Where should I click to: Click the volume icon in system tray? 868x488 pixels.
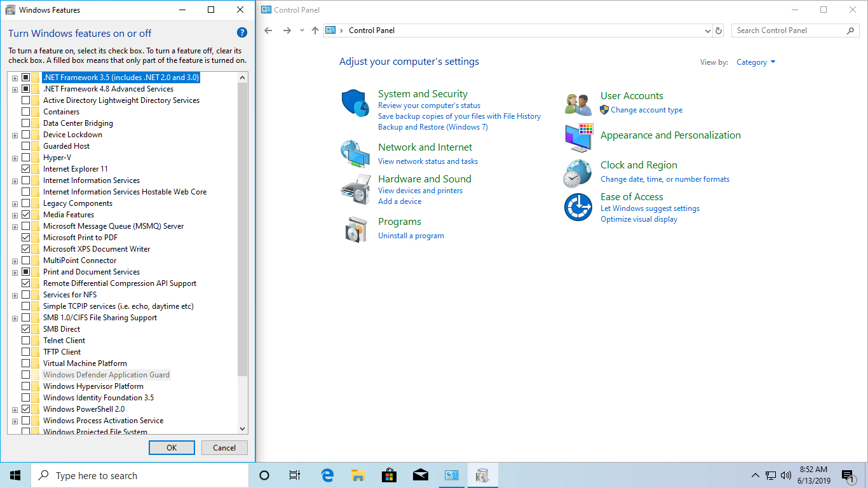pyautogui.click(x=786, y=475)
